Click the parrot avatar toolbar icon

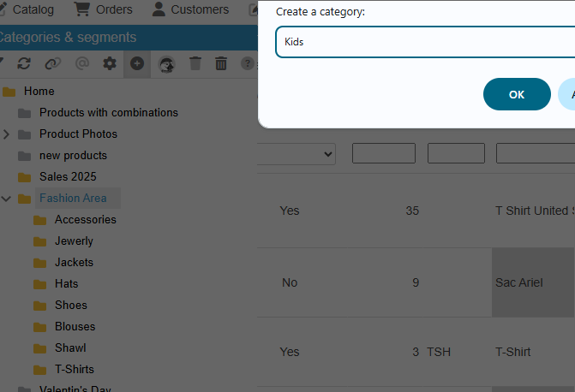point(166,65)
